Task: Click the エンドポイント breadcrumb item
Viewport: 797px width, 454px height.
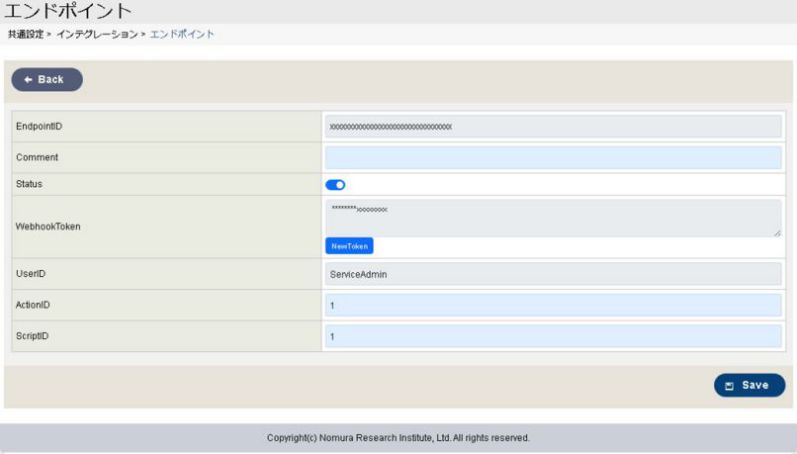Action: [x=182, y=35]
